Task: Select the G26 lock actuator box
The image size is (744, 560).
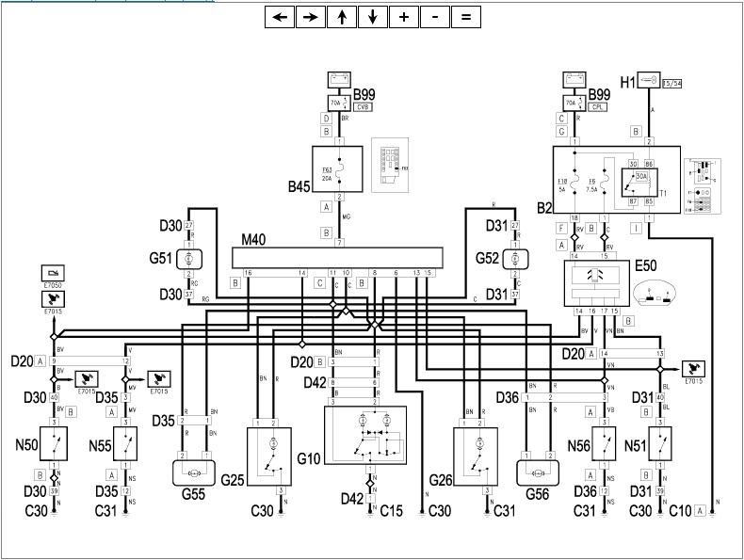Action: click(x=476, y=456)
